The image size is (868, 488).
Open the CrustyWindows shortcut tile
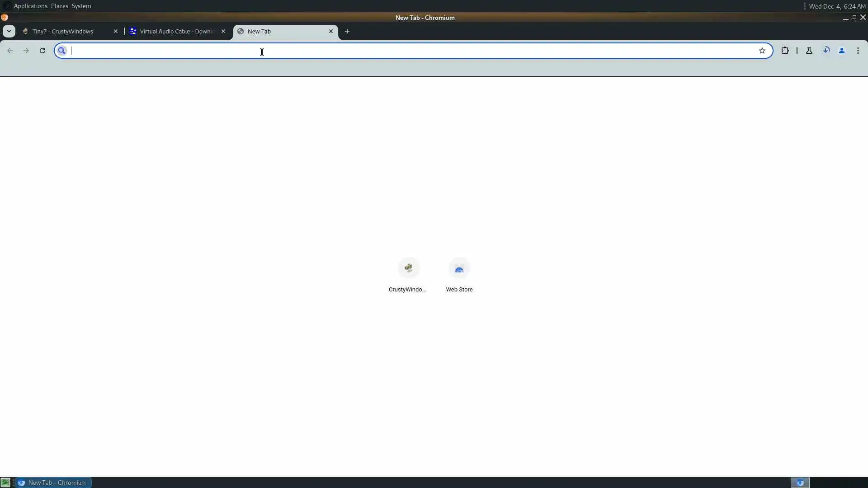tap(408, 268)
